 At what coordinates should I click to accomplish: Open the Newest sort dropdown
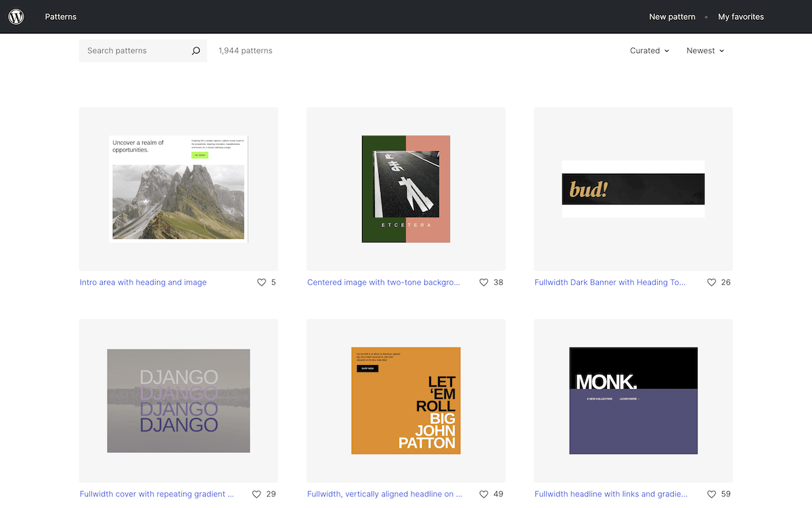point(704,50)
